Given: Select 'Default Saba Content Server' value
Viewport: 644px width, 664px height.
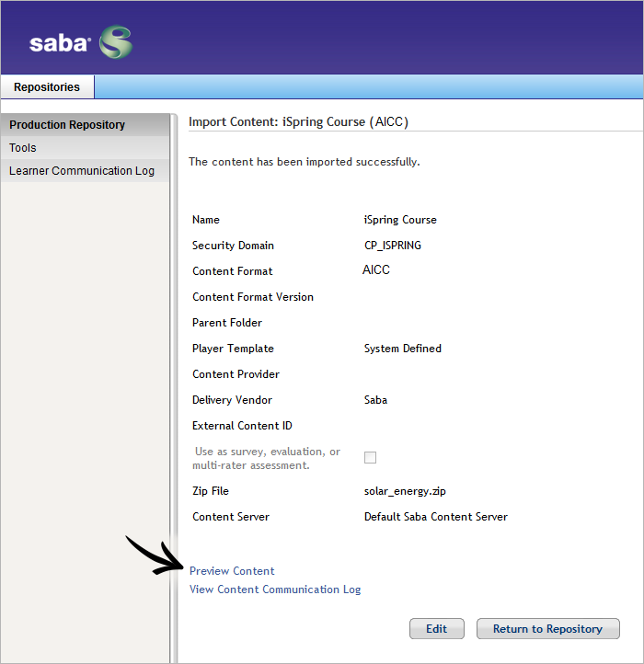Looking at the screenshot, I should point(435,517).
